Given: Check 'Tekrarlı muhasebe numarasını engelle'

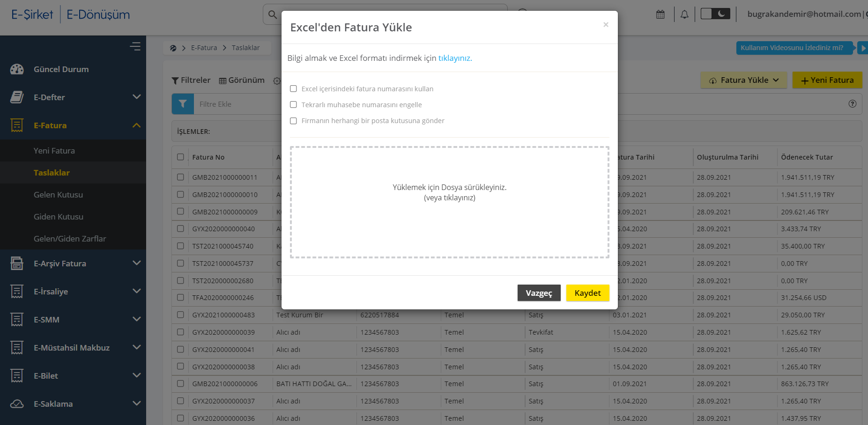Looking at the screenshot, I should tap(293, 104).
